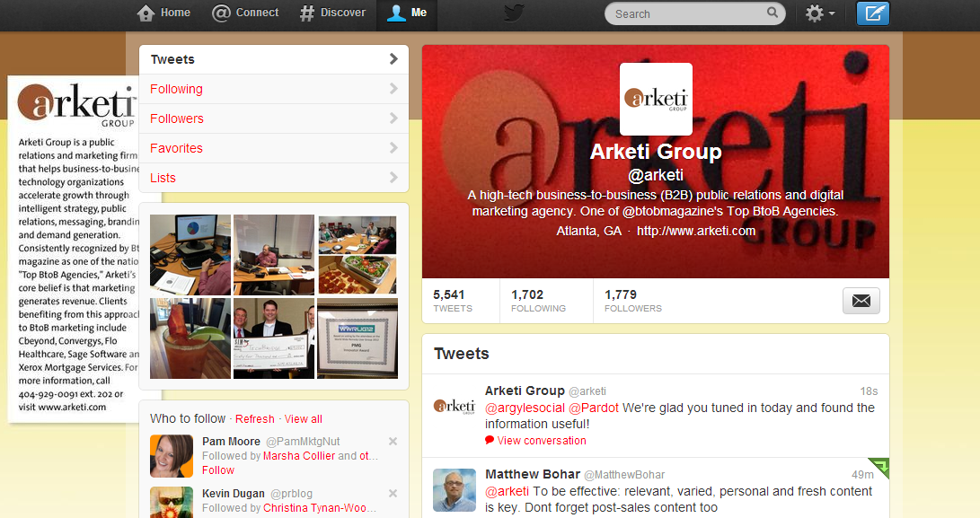Expand the Favorites row chevron
Image resolution: width=980 pixels, height=518 pixels.
point(393,148)
